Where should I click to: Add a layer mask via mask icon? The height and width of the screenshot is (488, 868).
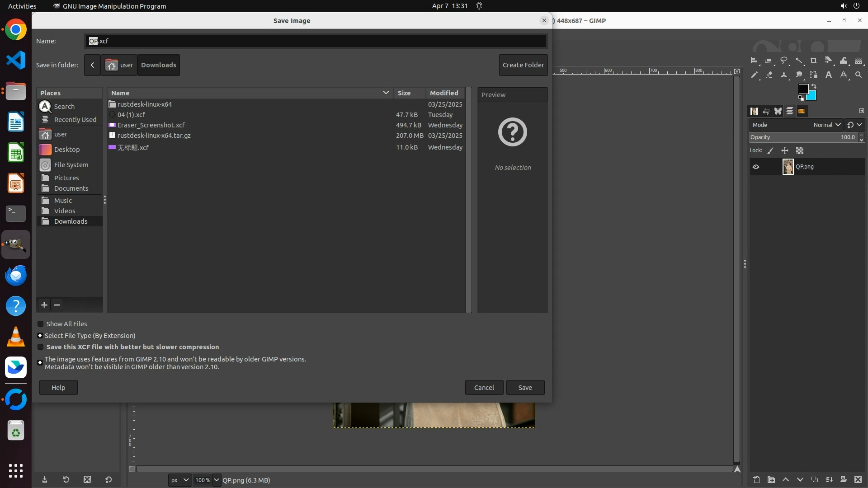[x=844, y=479]
